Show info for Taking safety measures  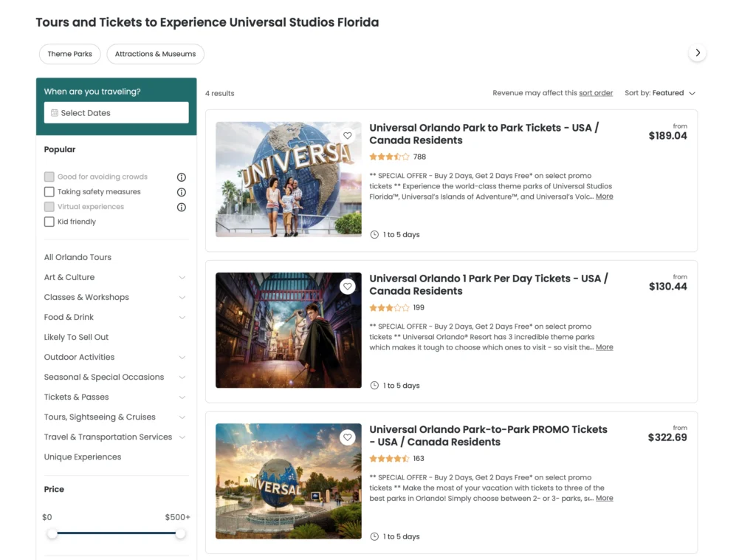[182, 192]
